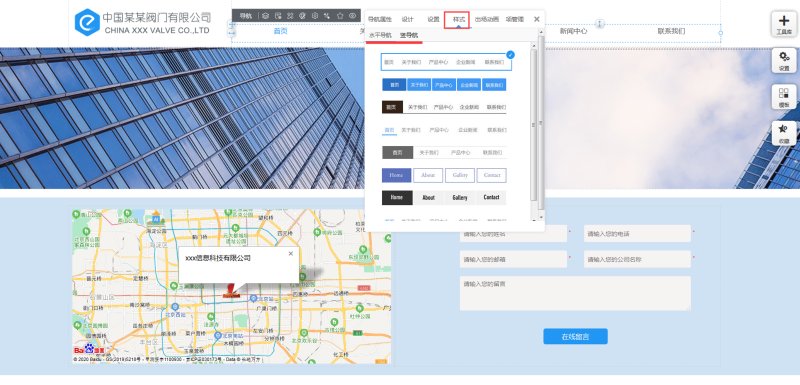The image size is (800, 385).
Task: Click the star icon in nav toolbar
Action: point(340,16)
